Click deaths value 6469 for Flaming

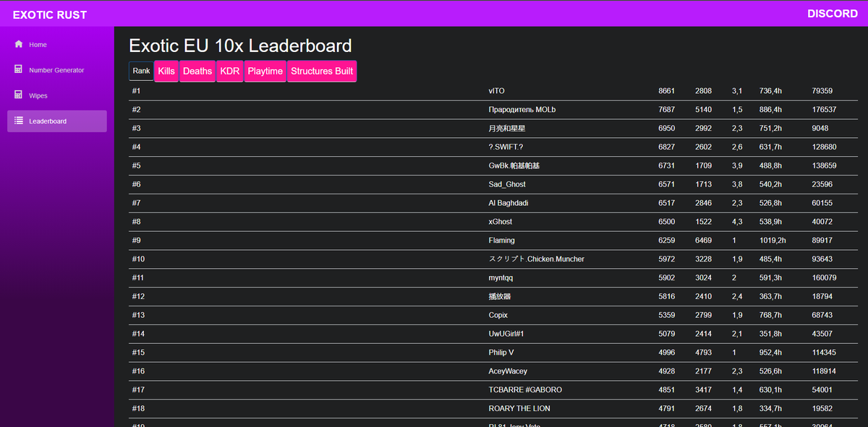(703, 241)
